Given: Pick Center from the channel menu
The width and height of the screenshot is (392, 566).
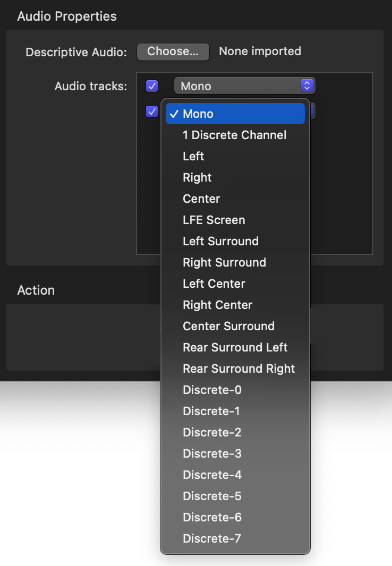Looking at the screenshot, I should click(235, 199).
